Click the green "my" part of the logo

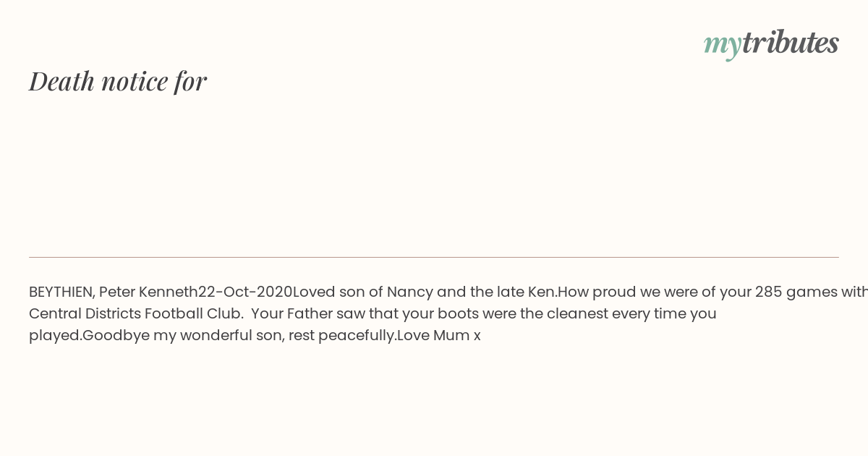tap(723, 46)
